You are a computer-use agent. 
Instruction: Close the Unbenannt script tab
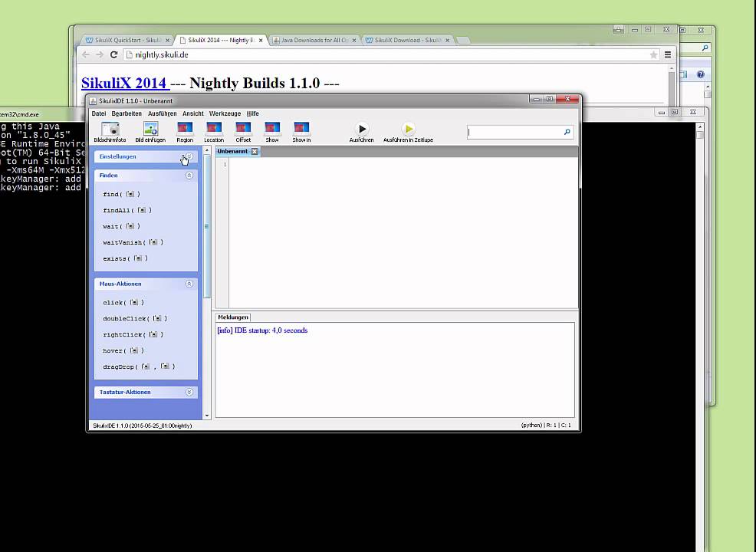(255, 151)
